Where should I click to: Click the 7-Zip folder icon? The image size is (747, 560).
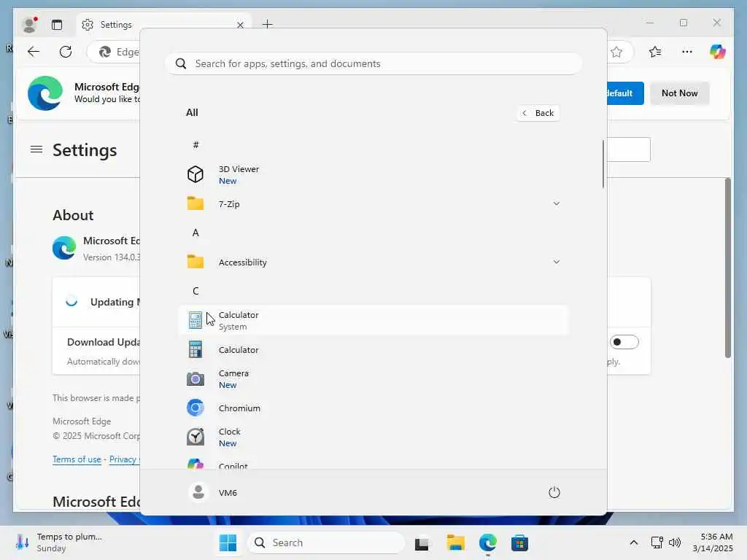click(x=196, y=203)
